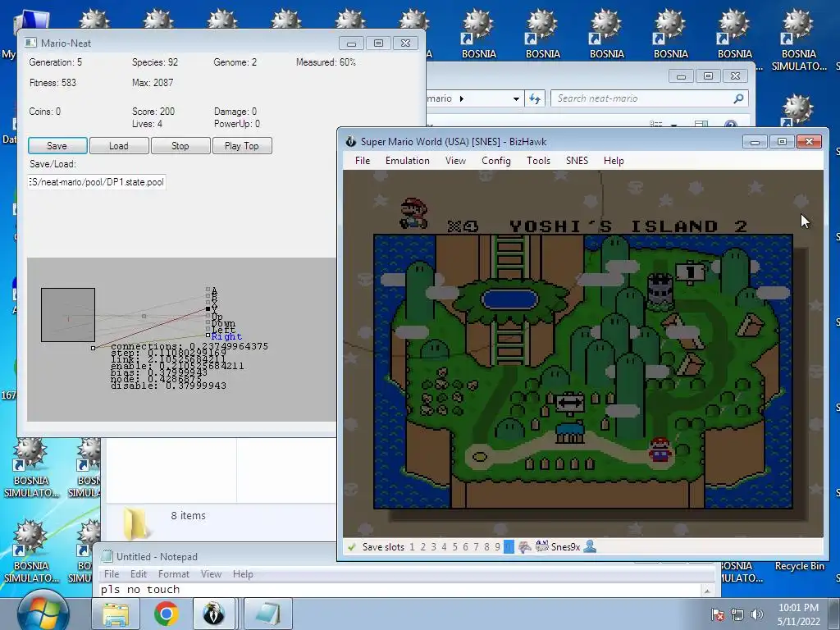Click the rewind icon next to save slot 0
The height and width of the screenshot is (630, 840).
click(524, 547)
